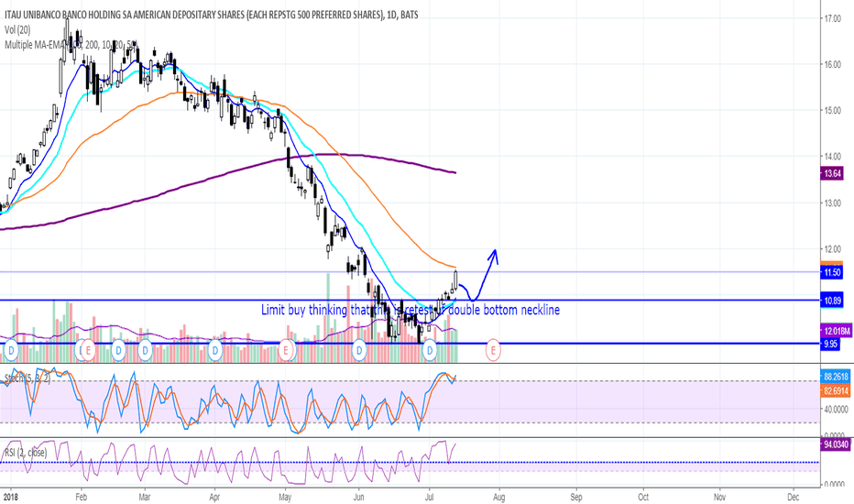Click the Multiple MA-EMA indicator label

click(x=71, y=45)
